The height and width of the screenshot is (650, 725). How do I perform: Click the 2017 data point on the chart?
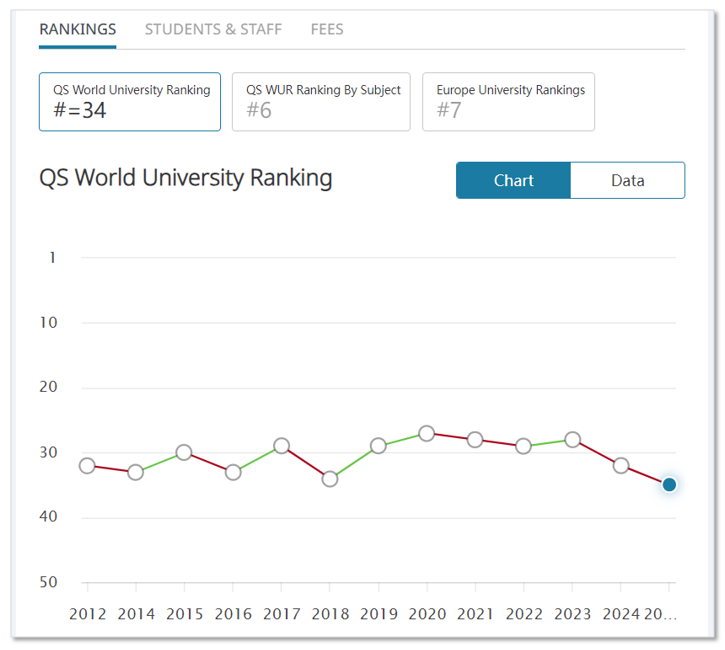282,446
